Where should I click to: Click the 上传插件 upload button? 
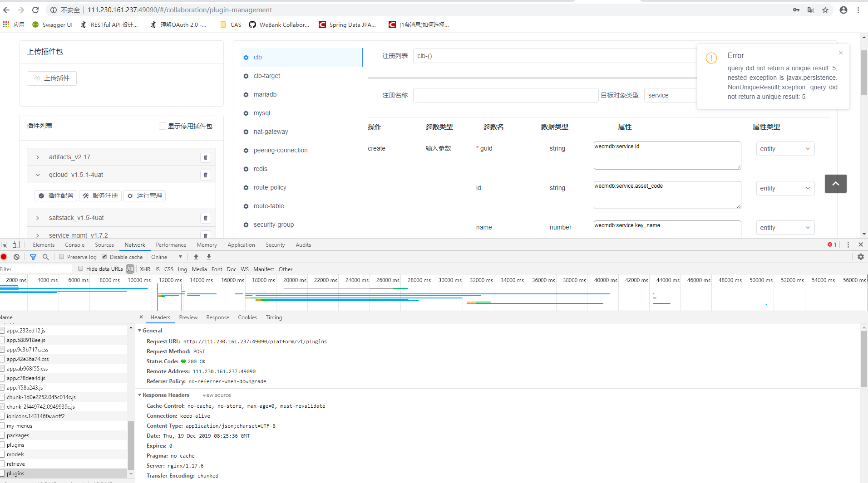pos(52,78)
